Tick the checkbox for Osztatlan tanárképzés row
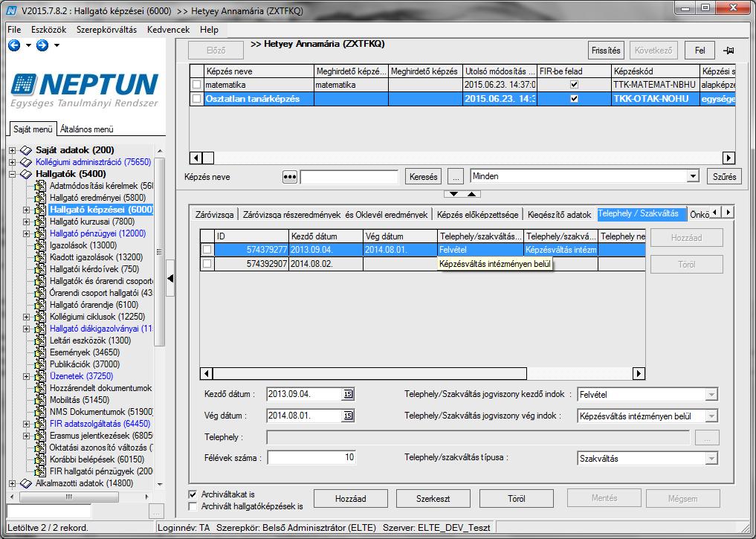Image resolution: width=756 pixels, height=539 pixels. coord(196,98)
